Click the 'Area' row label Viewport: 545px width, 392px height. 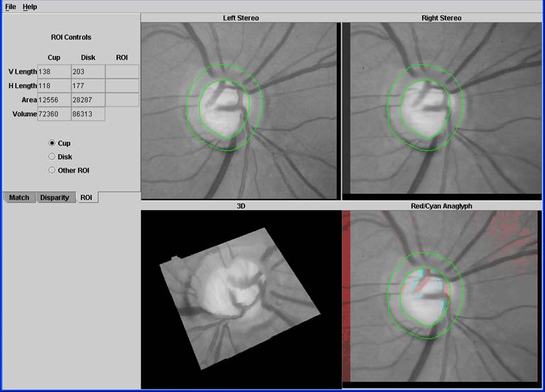coord(29,100)
